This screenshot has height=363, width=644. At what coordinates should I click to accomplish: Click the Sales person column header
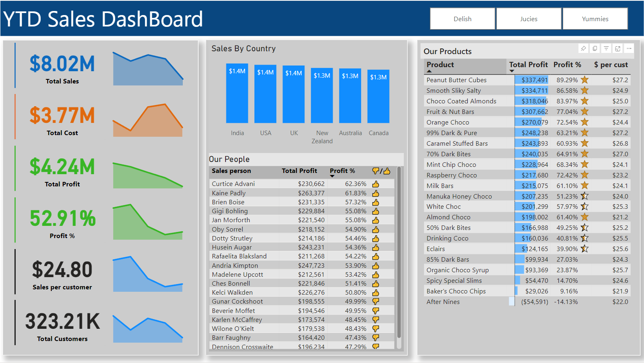[x=231, y=171]
